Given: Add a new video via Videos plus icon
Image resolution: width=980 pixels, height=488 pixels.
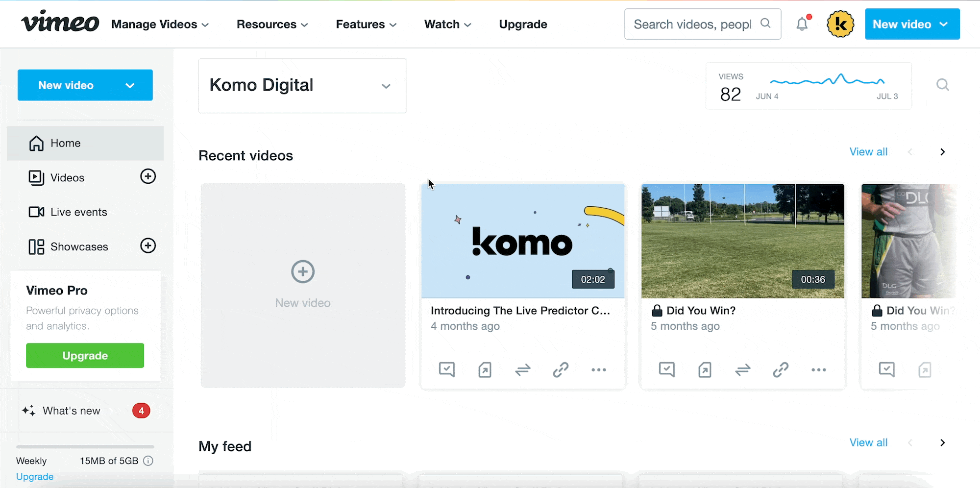Looking at the screenshot, I should coord(148,176).
